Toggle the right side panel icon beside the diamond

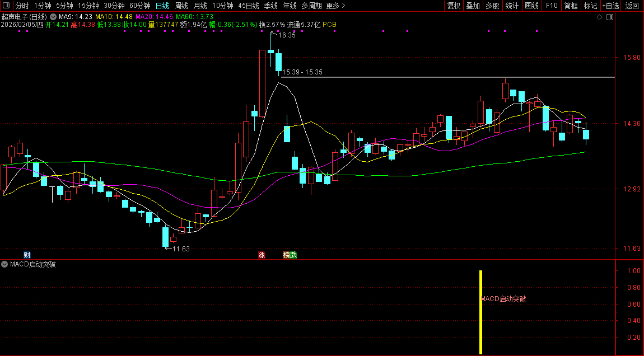pos(610,17)
